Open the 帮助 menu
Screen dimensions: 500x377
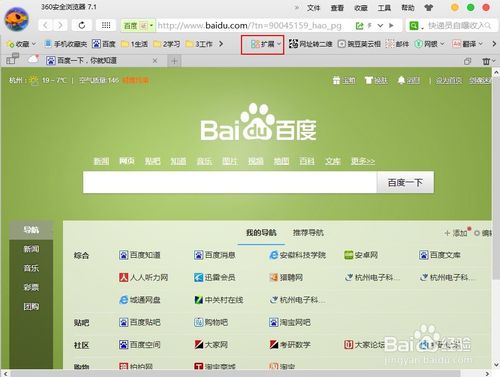tap(408, 8)
